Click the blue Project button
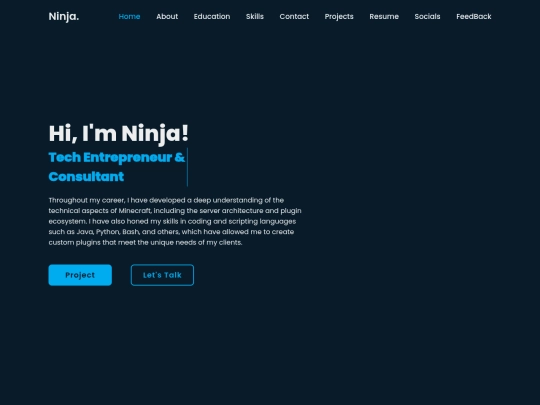 coord(80,275)
